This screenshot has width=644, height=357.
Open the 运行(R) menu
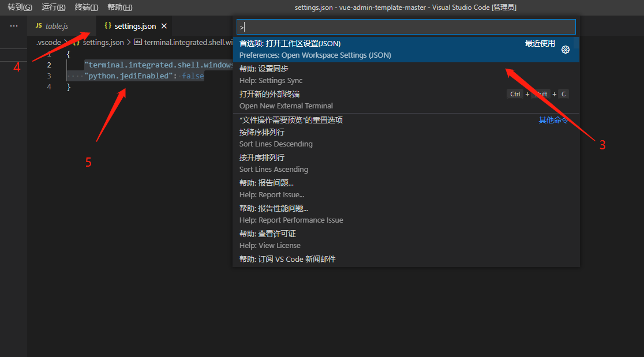[54, 7]
